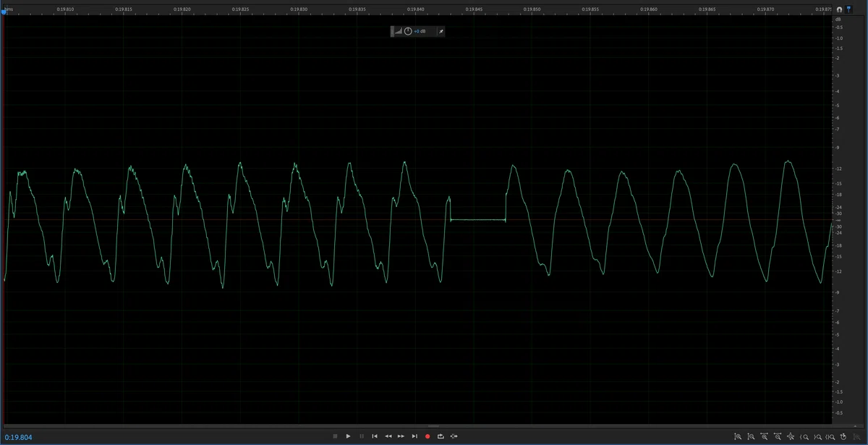Click the +0 dB gain value

point(420,31)
